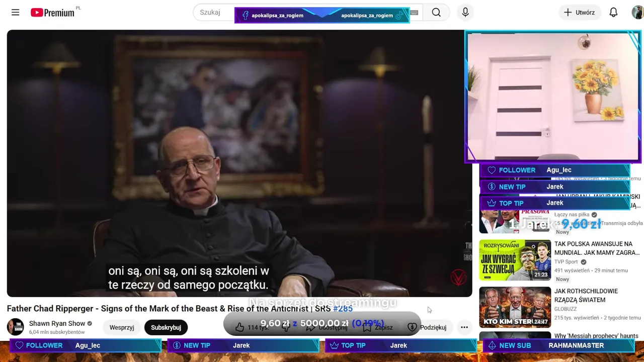Screen dimensions: 644x362
Task: Open the notifications bell
Action: (613, 13)
